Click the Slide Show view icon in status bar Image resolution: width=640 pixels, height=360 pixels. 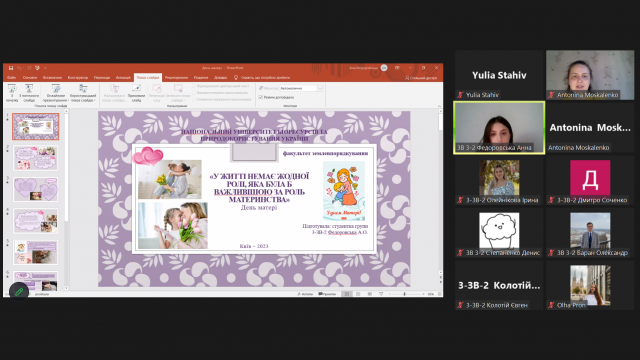(x=381, y=294)
